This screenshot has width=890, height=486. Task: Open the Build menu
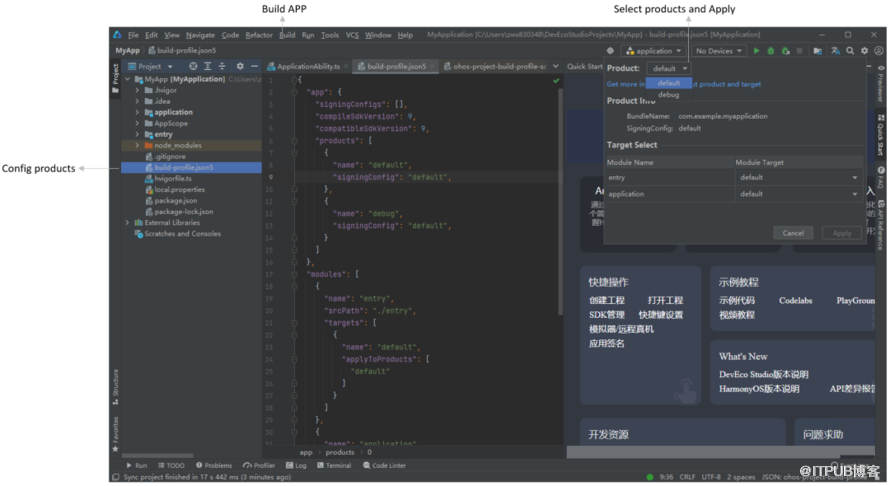coord(287,35)
